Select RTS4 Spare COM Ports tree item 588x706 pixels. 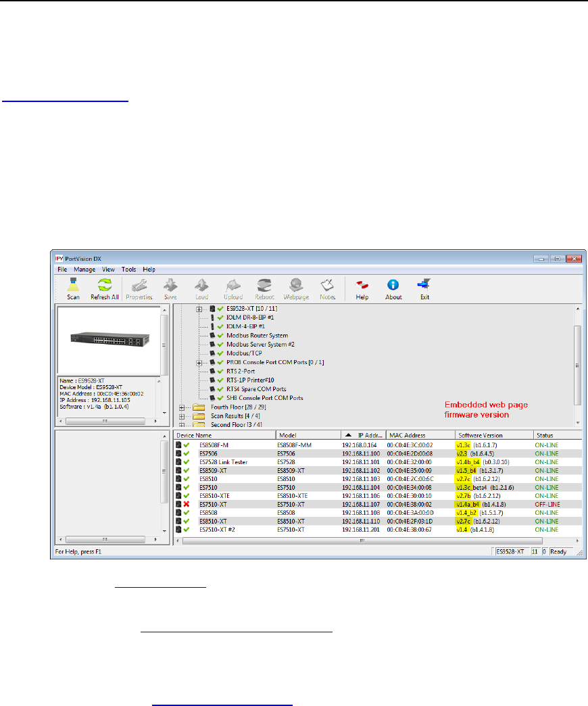pos(256,389)
